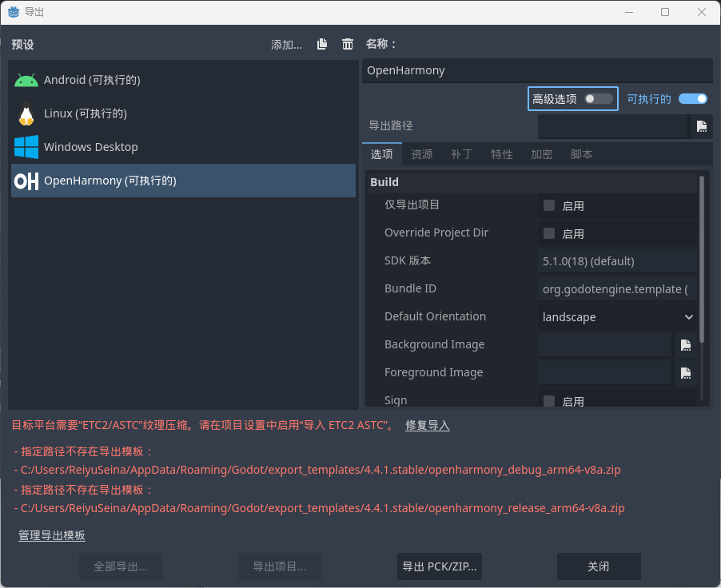This screenshot has height=588, width=721.
Task: Click the 关闭 button
Action: point(599,566)
